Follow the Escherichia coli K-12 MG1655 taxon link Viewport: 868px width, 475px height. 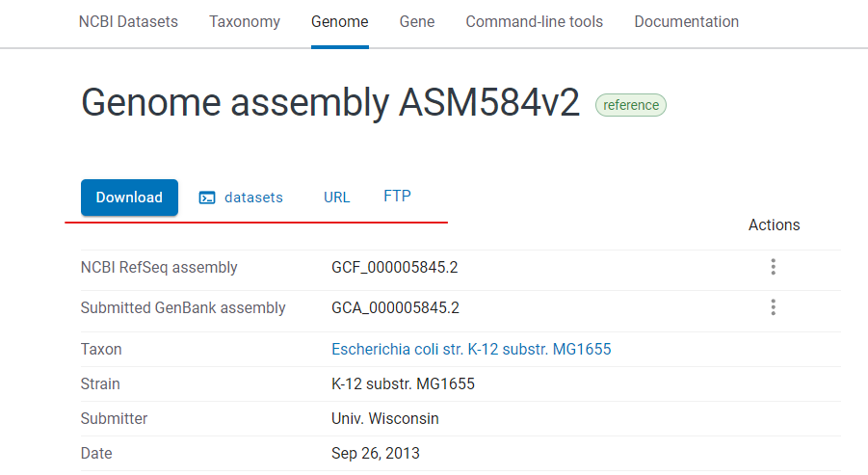[471, 350]
